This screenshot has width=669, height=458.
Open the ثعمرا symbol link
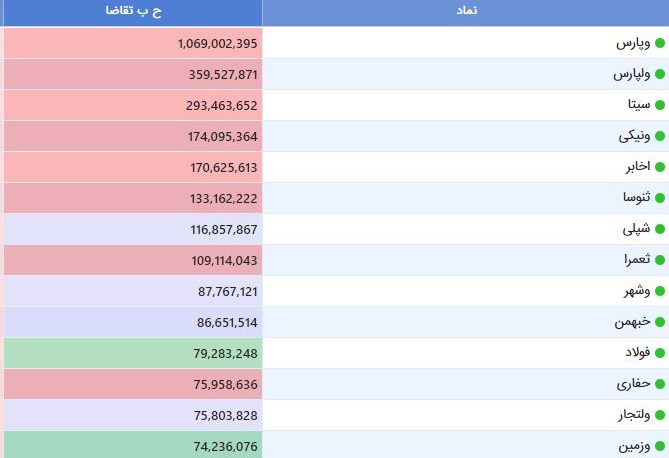click(637, 260)
